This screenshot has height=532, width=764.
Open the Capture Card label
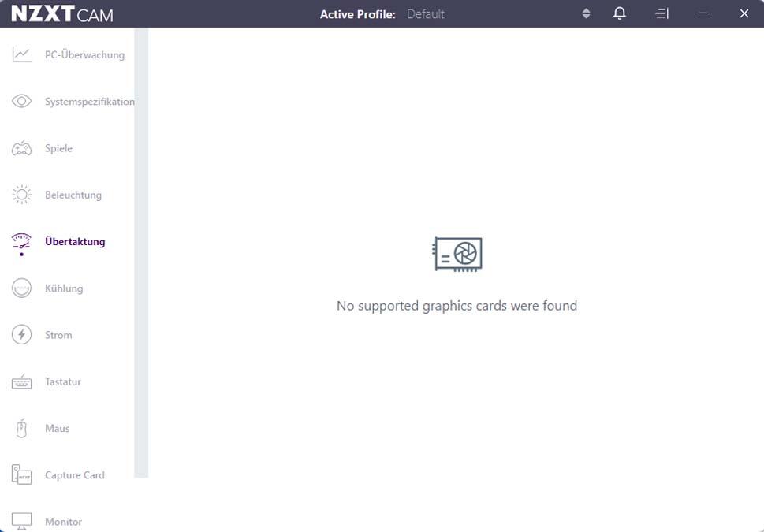click(x=75, y=475)
